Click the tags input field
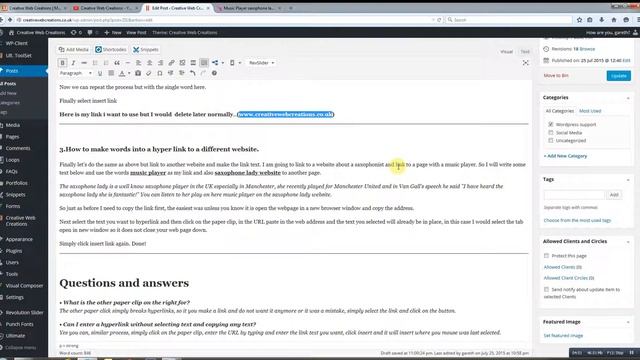Image resolution: width=640 pixels, height=360 pixels. [x=574, y=195]
